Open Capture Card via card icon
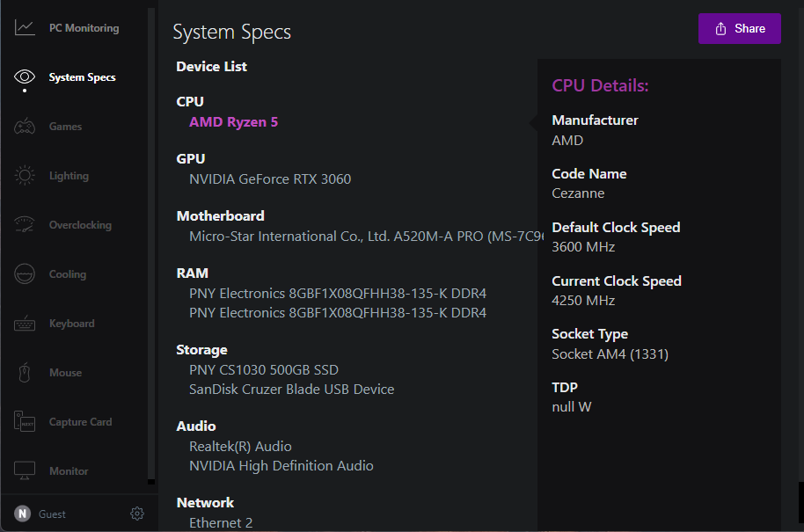The width and height of the screenshot is (804, 532). pos(25,421)
